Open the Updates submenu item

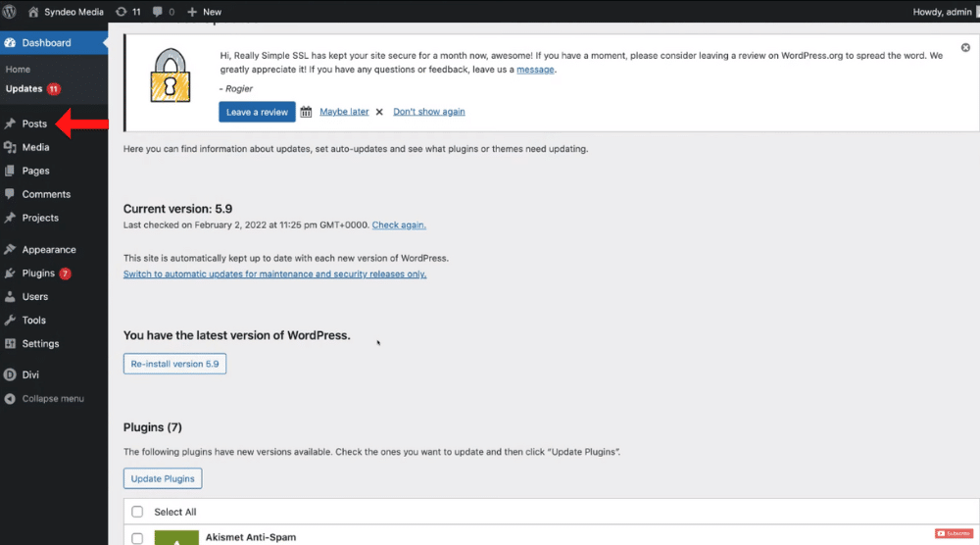coord(24,89)
